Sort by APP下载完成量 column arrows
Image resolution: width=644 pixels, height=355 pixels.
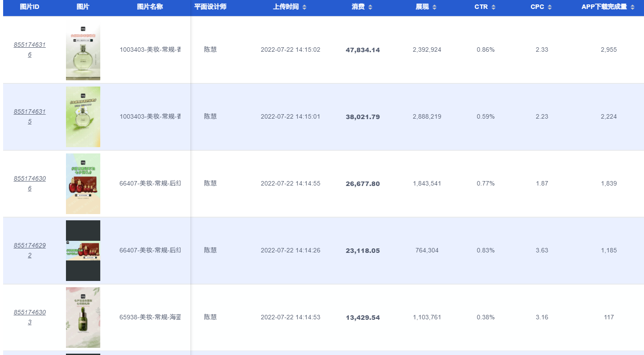(632, 7)
